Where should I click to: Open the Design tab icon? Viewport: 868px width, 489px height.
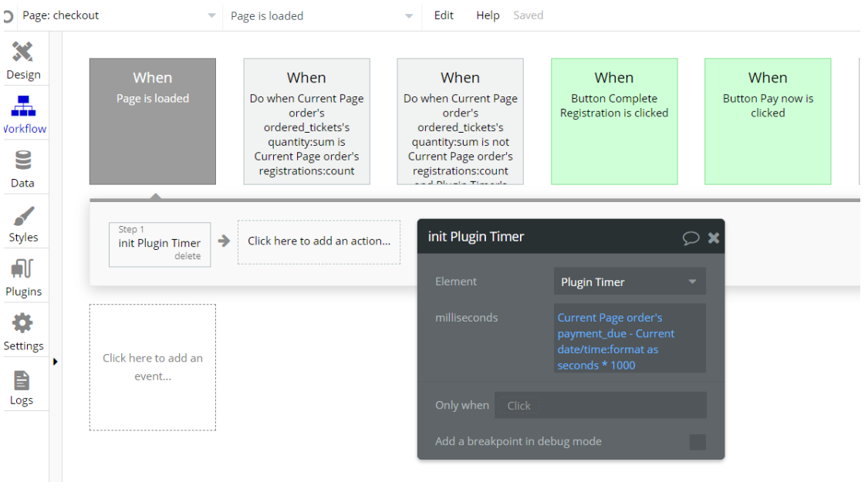23,52
